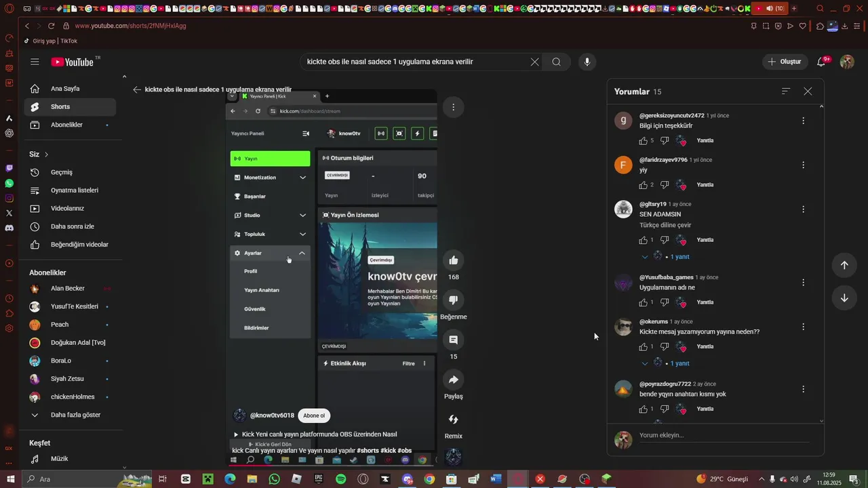
Task: Click the Yorum ekleyin comment field
Action: (724, 436)
